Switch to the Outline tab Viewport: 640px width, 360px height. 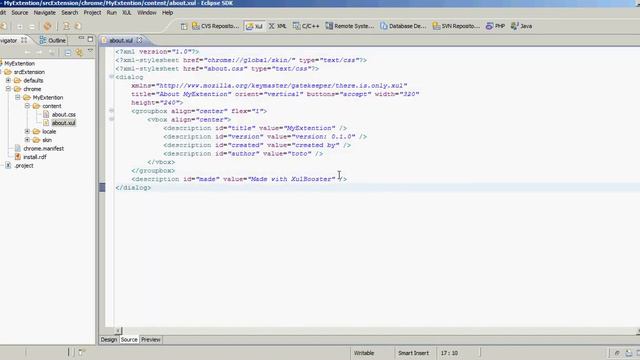click(53, 40)
